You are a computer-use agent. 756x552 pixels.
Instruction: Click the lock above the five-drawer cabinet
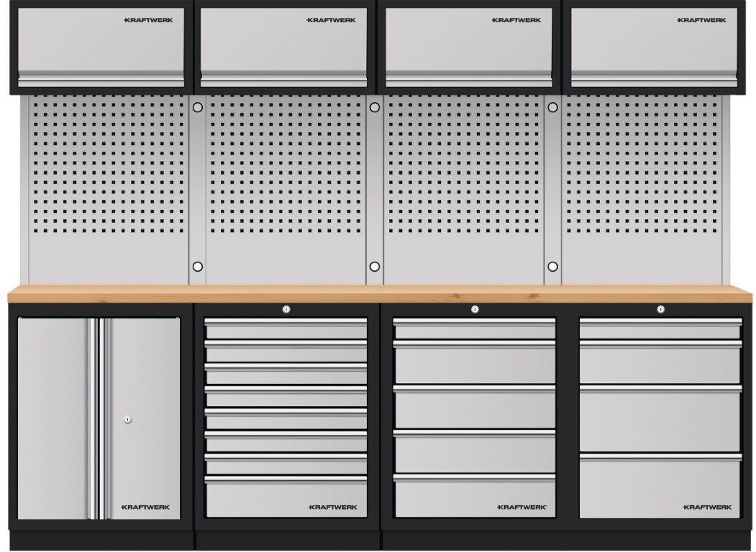point(474,310)
